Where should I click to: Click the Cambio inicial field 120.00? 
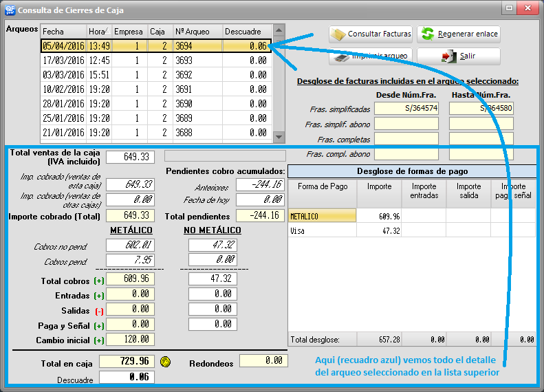tap(130, 339)
